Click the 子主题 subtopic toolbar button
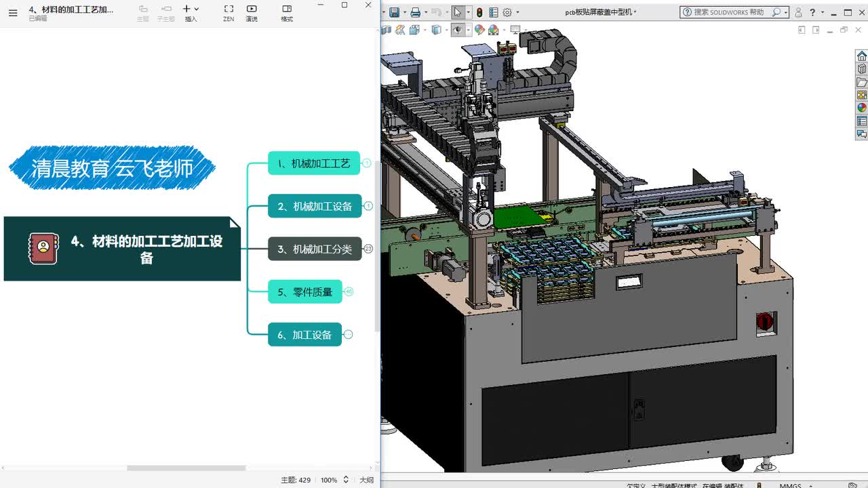The width and height of the screenshot is (868, 488). [166, 13]
